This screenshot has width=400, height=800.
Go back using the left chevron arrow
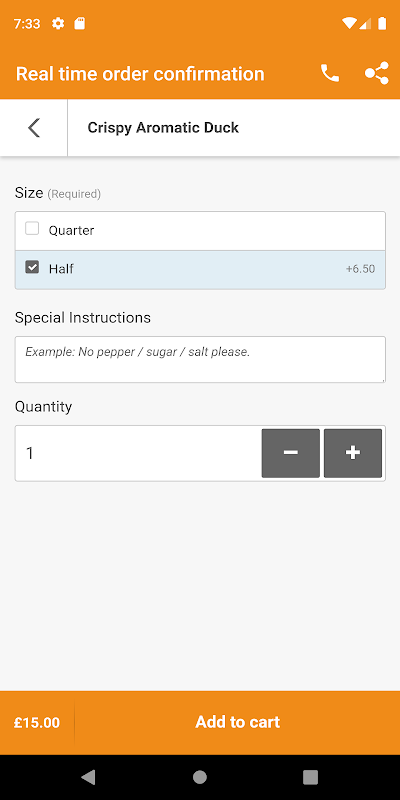[34, 128]
